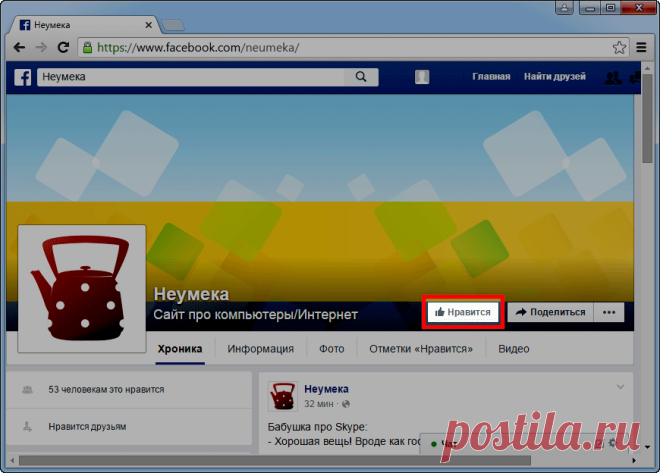660x473 pixels.
Task: Click the Facebook search input field
Action: tap(191, 77)
